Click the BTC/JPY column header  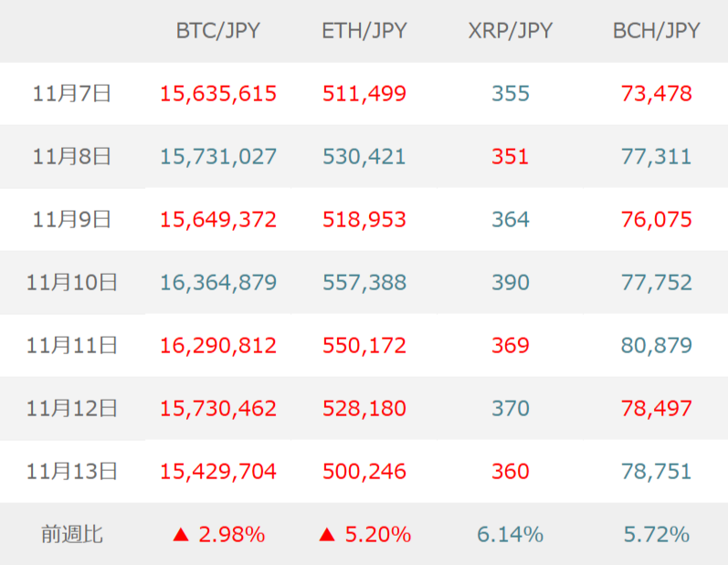coord(217,30)
